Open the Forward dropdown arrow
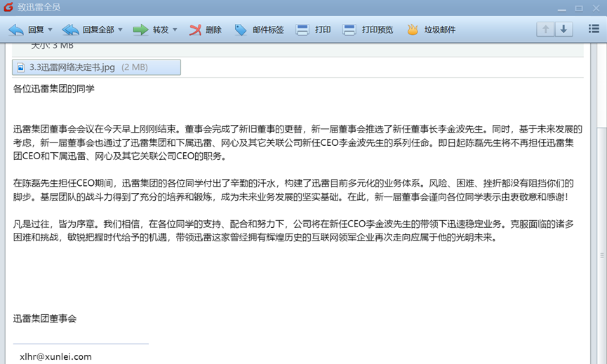607x364 pixels. (175, 29)
